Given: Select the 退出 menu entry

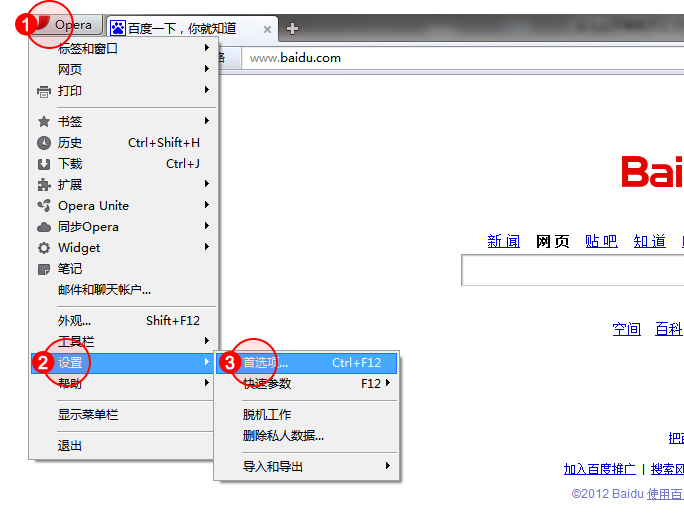Looking at the screenshot, I should [70, 445].
